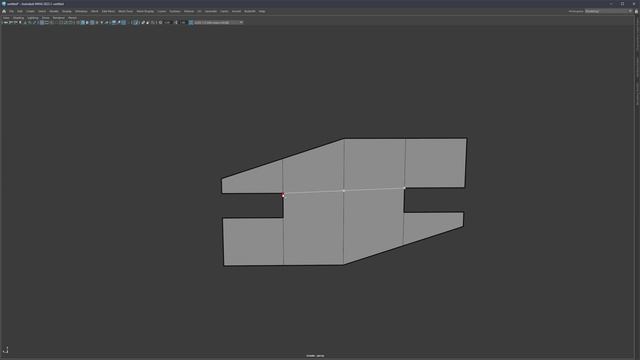
Task: Open the Edit Mesh menu
Action: tap(108, 11)
